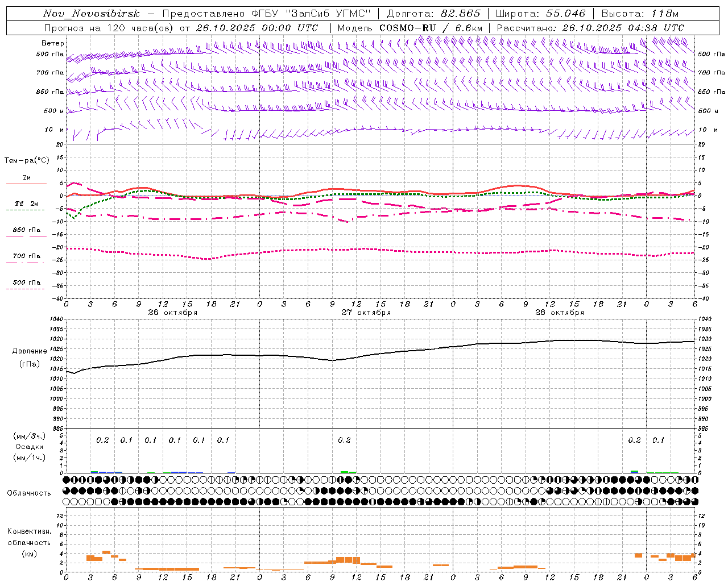The height and width of the screenshot is (582, 728).
Task: Click the (км) convective cloud unit label
Action: (x=29, y=554)
